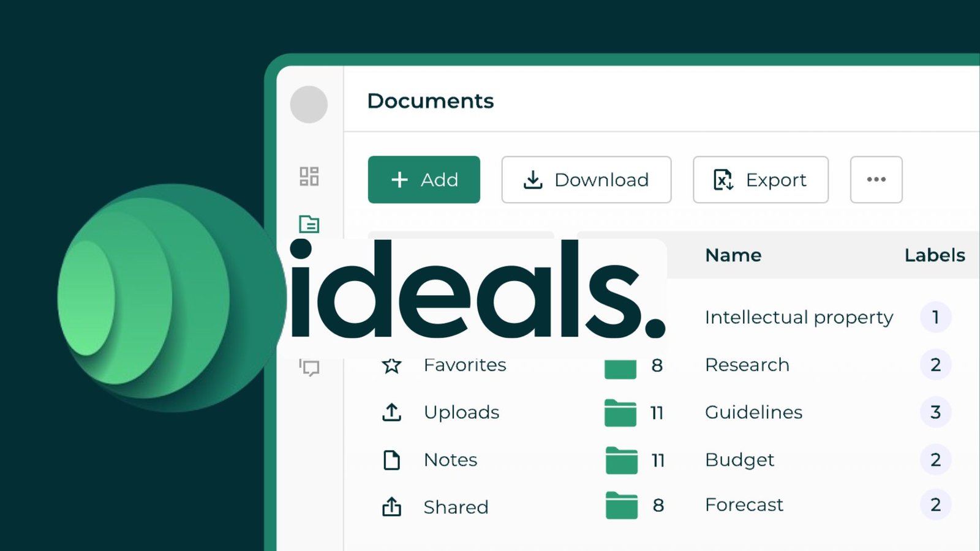The height and width of the screenshot is (551, 980).
Task: Click the Labels column header
Action: click(934, 255)
